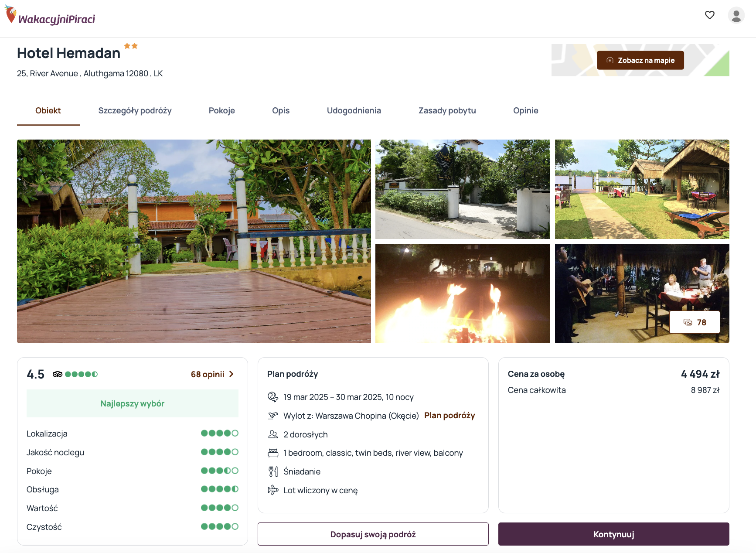The image size is (756, 553).
Task: Click the bed icon beside room description
Action: (x=273, y=453)
